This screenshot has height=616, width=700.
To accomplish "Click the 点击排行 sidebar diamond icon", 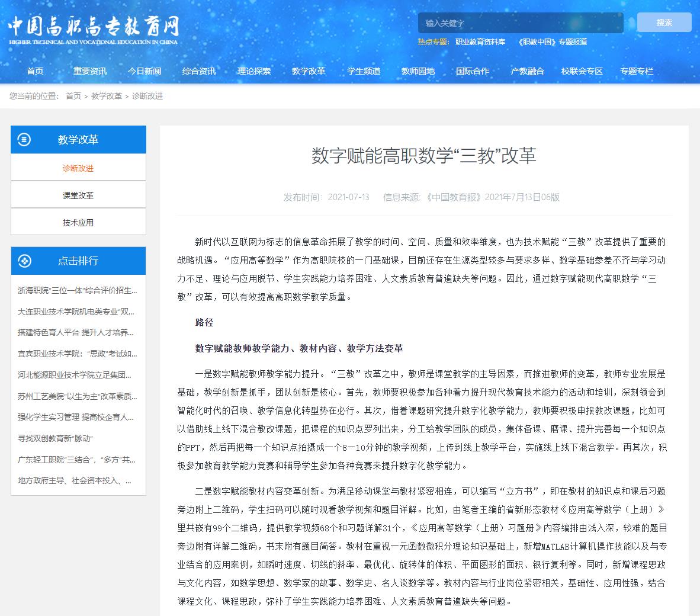I will tap(24, 261).
